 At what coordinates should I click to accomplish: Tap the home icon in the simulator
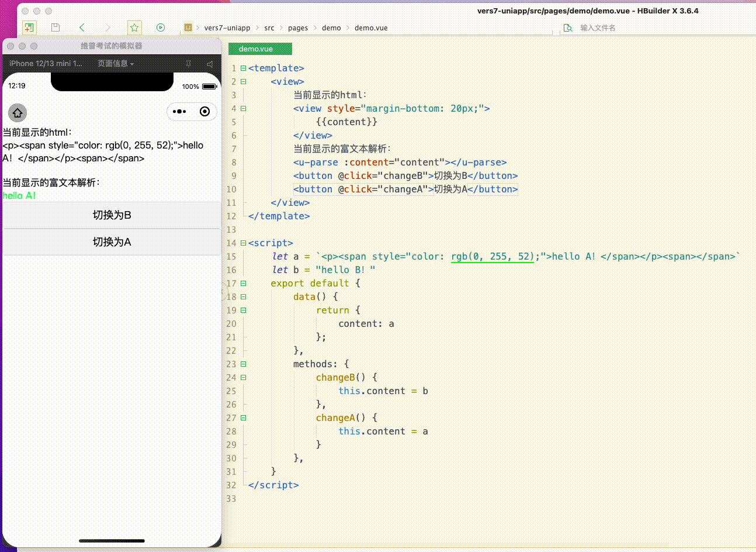click(x=18, y=112)
